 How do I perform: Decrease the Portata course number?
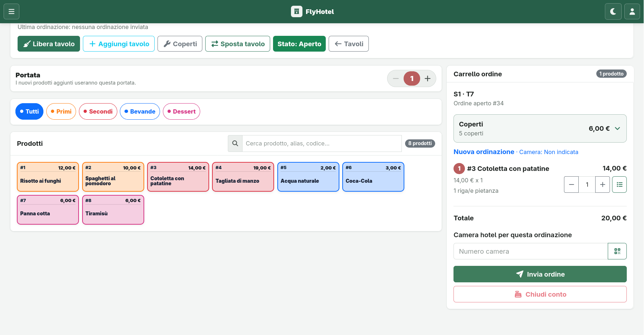click(396, 78)
